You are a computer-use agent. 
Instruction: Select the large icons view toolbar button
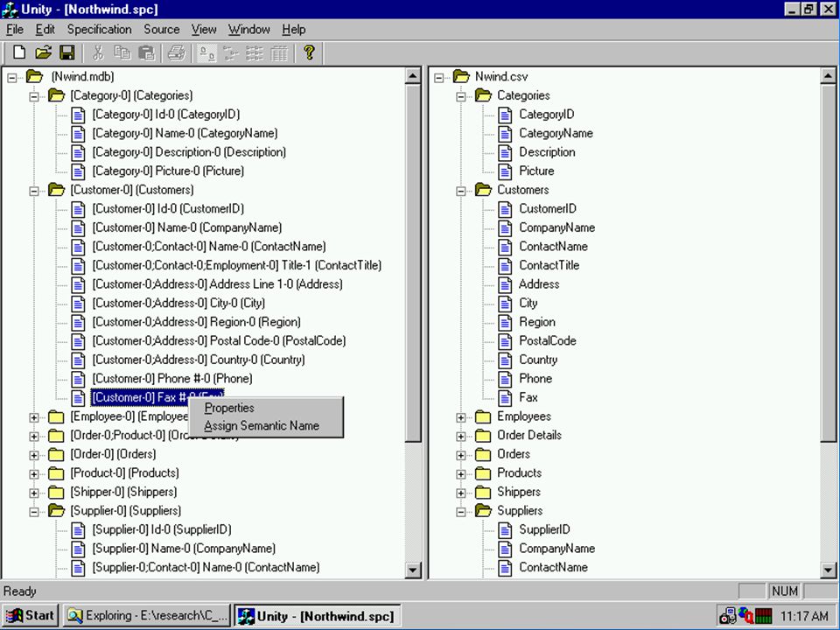[207, 52]
